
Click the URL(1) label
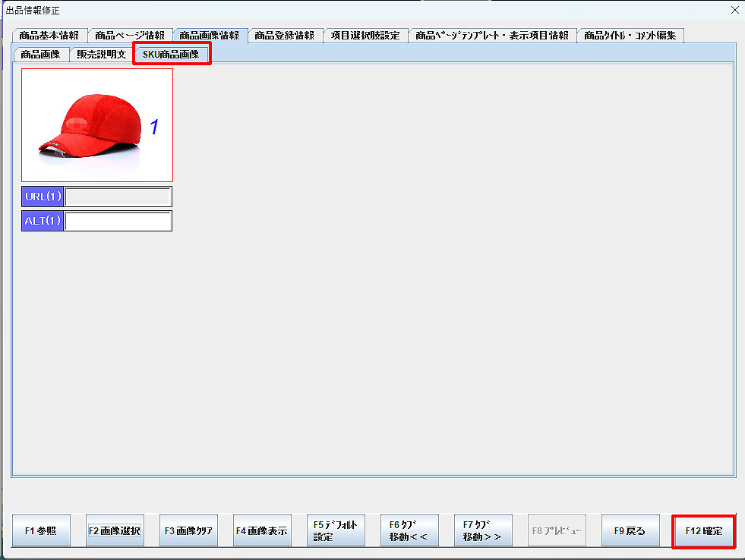(43, 197)
